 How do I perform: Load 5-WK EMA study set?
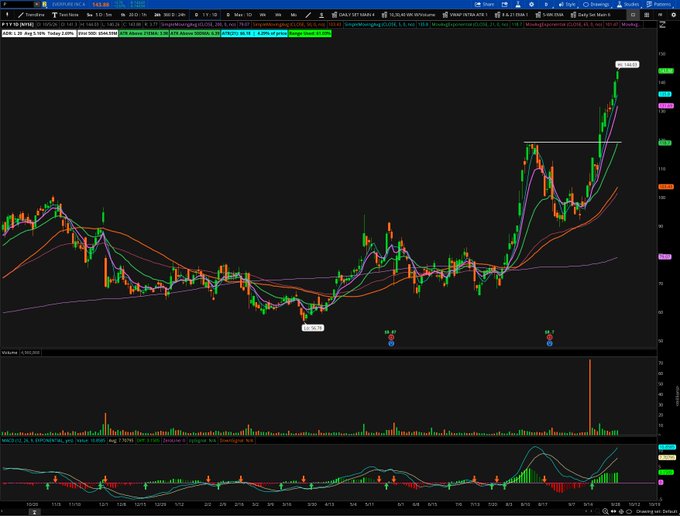[549, 15]
